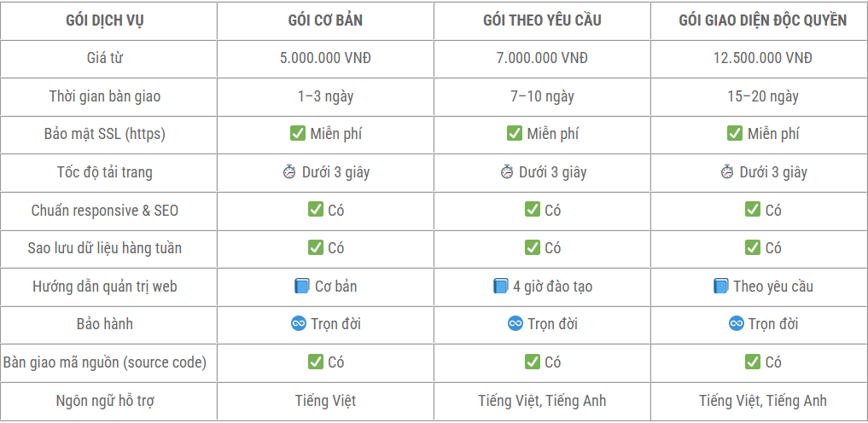
Task: Click the stopwatch icon in Gói theo yêu cầu column
Action: [x=506, y=172]
